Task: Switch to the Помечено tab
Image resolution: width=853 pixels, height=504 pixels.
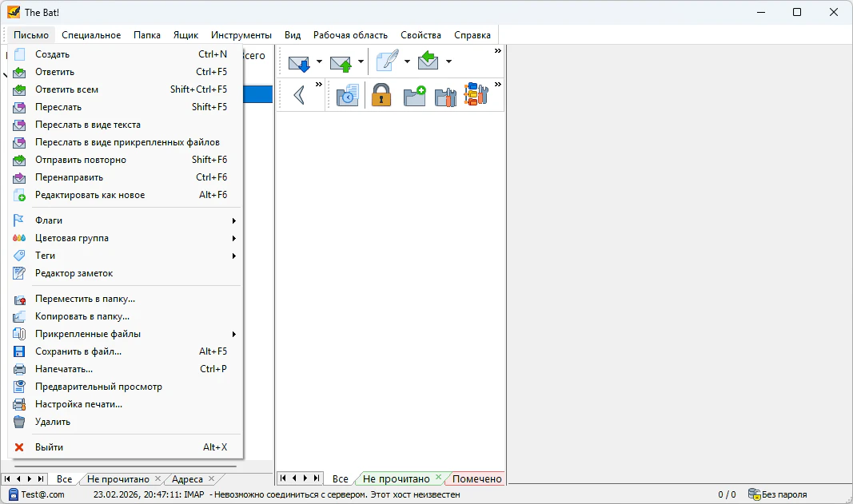Action: (476, 479)
